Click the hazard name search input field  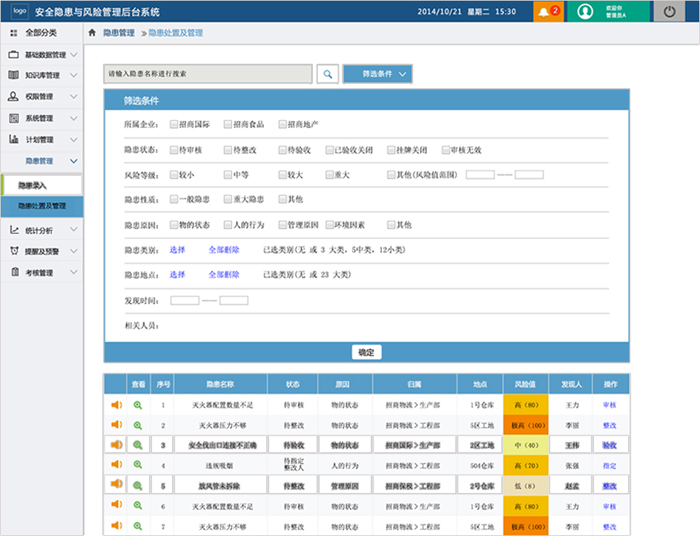[x=208, y=74]
